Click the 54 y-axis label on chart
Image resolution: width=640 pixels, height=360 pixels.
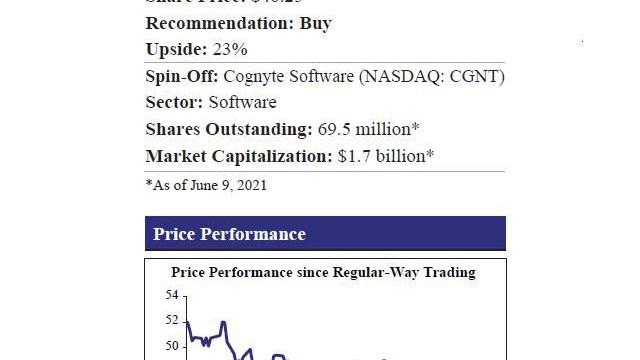[172, 295]
